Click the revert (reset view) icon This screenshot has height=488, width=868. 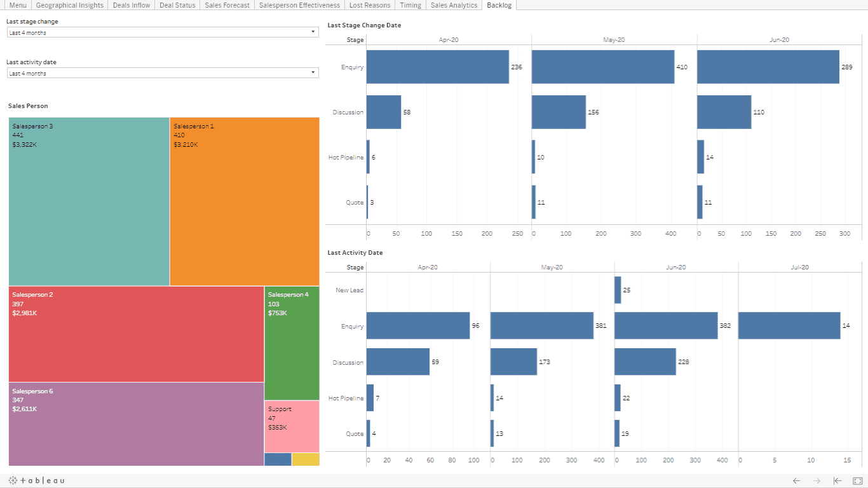837,481
